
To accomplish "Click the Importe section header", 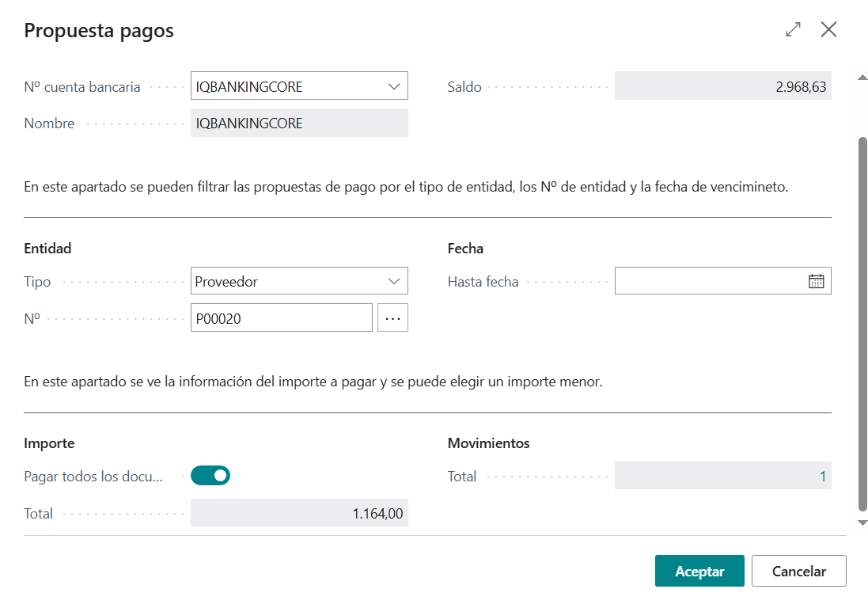I will 49,443.
